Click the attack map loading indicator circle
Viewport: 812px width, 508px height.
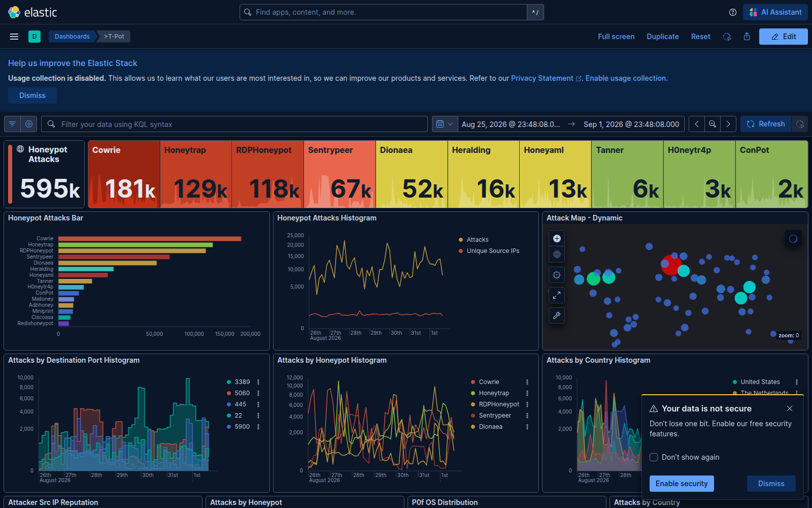793,239
